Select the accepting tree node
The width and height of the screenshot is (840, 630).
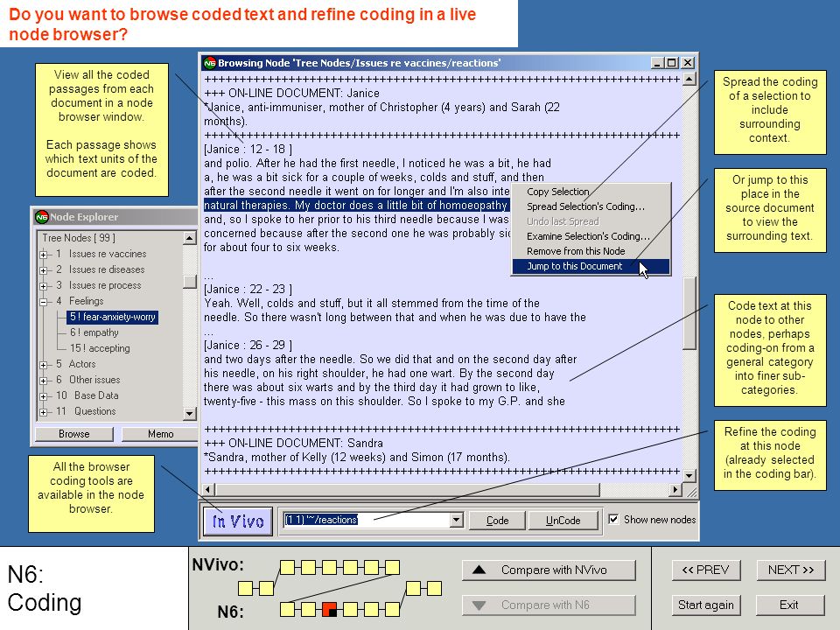click(x=100, y=348)
